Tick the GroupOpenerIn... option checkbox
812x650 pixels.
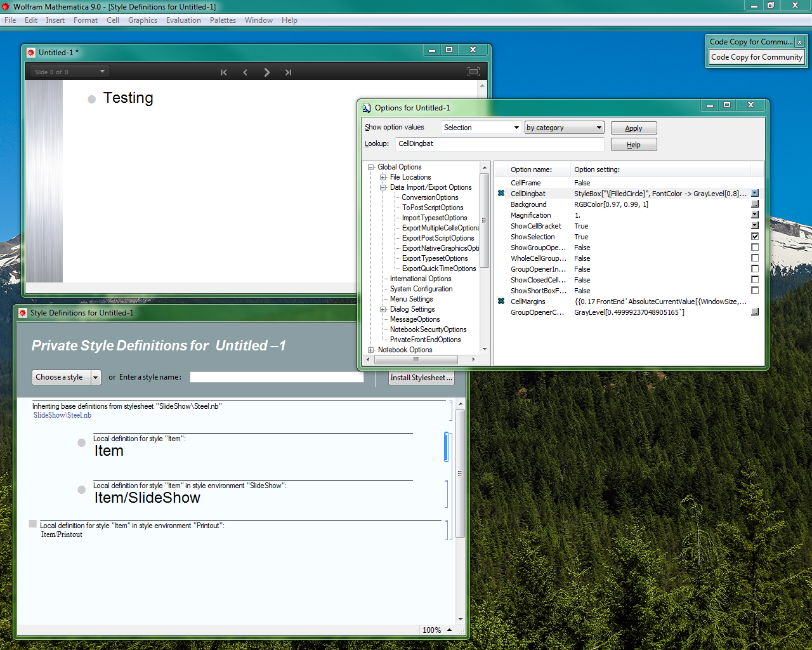coord(755,269)
